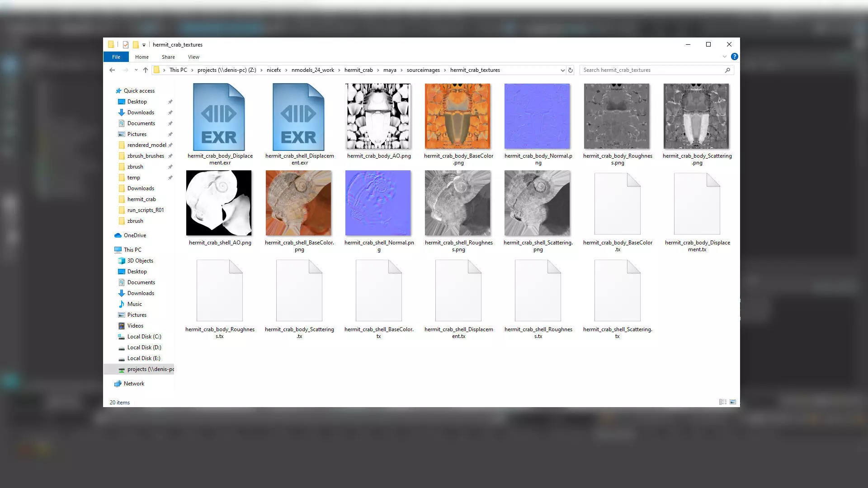The height and width of the screenshot is (488, 868).
Task: Open the Help question mark icon
Action: pyautogui.click(x=734, y=57)
